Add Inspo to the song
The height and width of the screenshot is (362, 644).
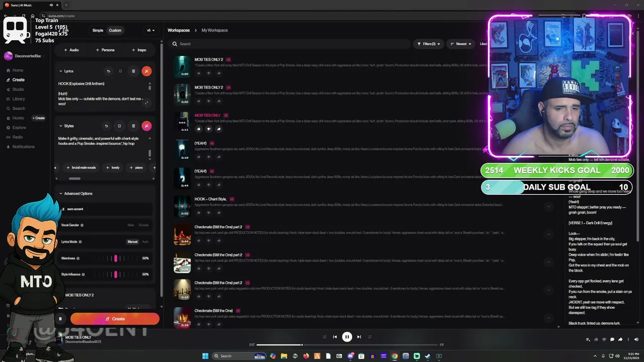pos(139,50)
